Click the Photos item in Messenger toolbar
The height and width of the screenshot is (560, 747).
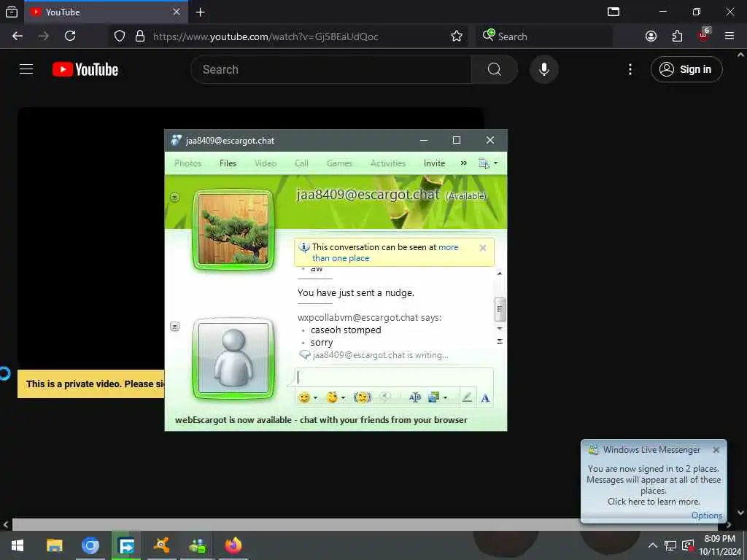[187, 163]
